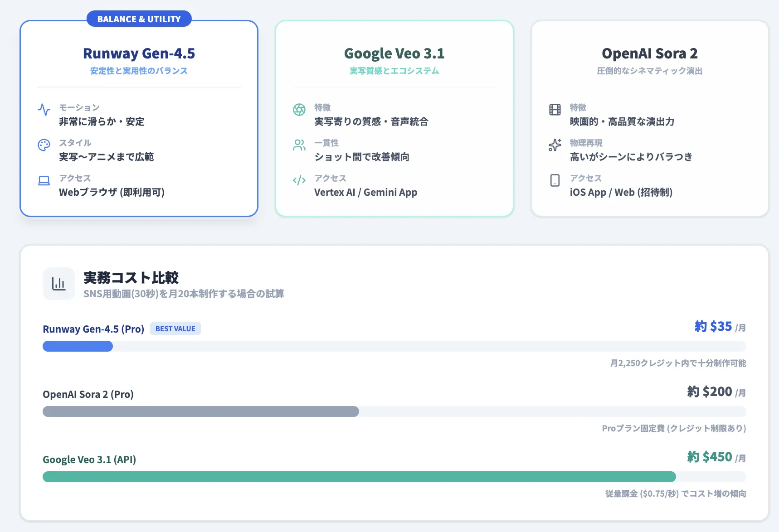Select the Google Veo 3.1 heading
This screenshot has height=532, width=779.
pyautogui.click(x=394, y=53)
